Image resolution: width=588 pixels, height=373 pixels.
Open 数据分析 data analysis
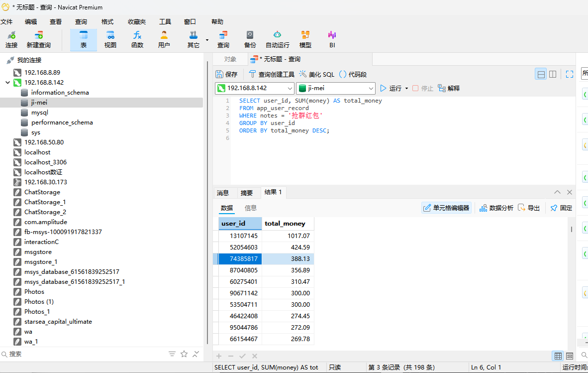click(496, 208)
